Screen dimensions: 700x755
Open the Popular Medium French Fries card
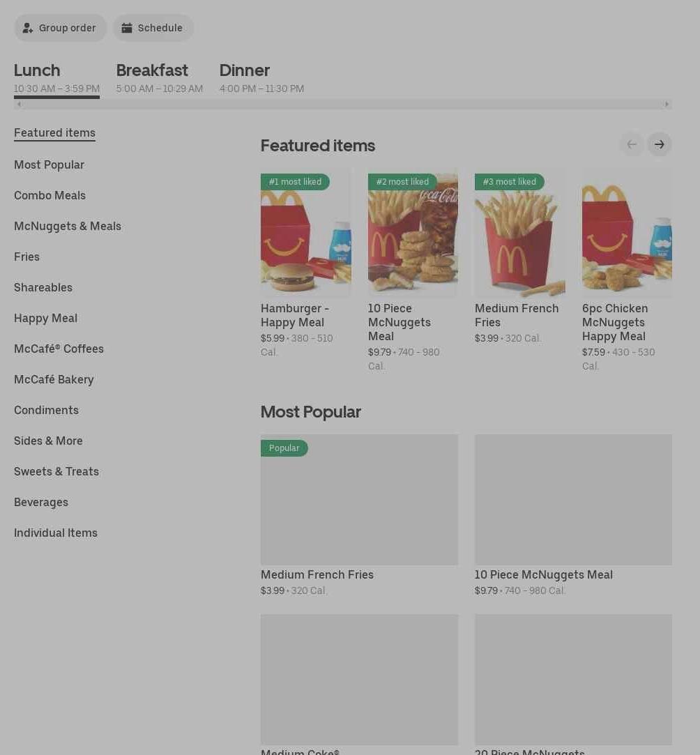coord(359,515)
